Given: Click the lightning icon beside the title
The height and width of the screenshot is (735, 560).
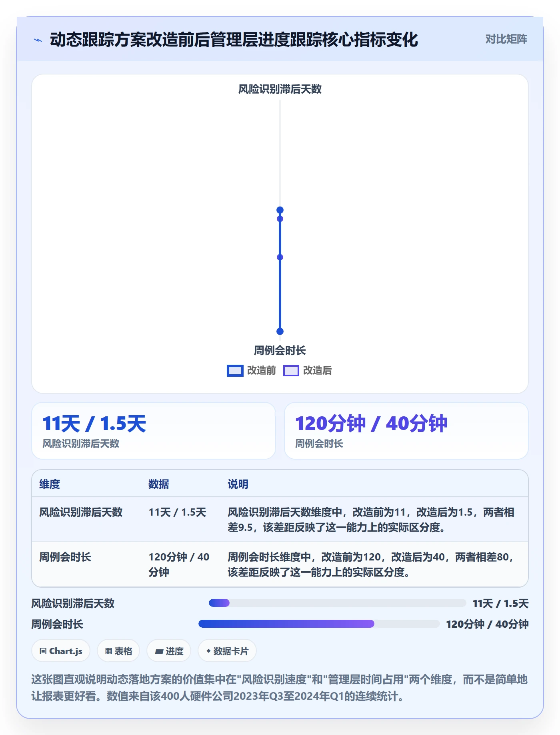Looking at the screenshot, I should pyautogui.click(x=38, y=40).
